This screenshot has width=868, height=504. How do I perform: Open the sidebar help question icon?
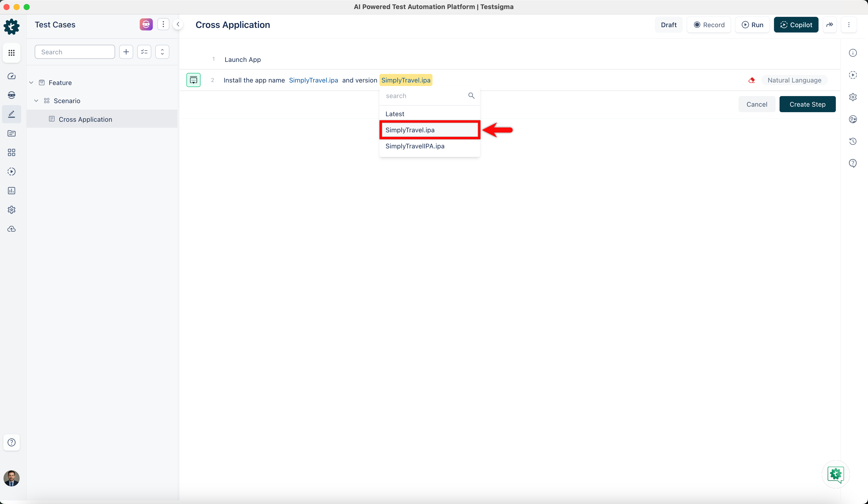click(11, 442)
